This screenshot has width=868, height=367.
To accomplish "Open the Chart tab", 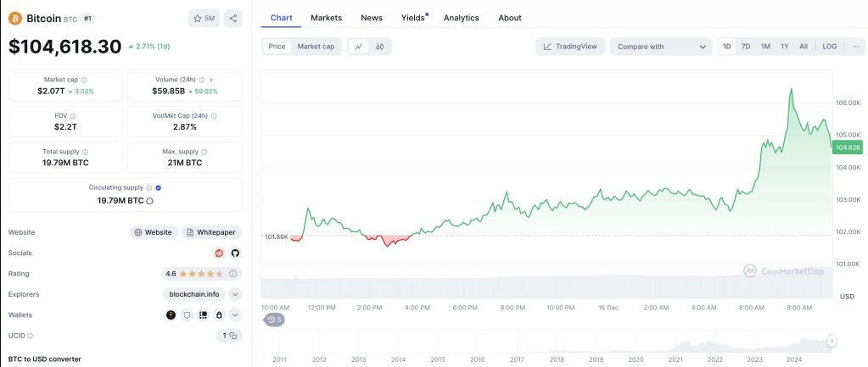I will coord(281,18).
